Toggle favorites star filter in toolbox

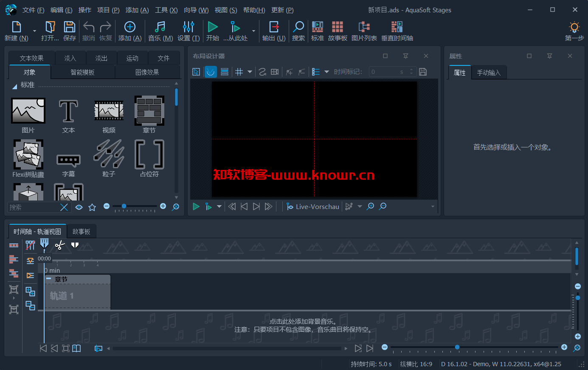(x=92, y=207)
